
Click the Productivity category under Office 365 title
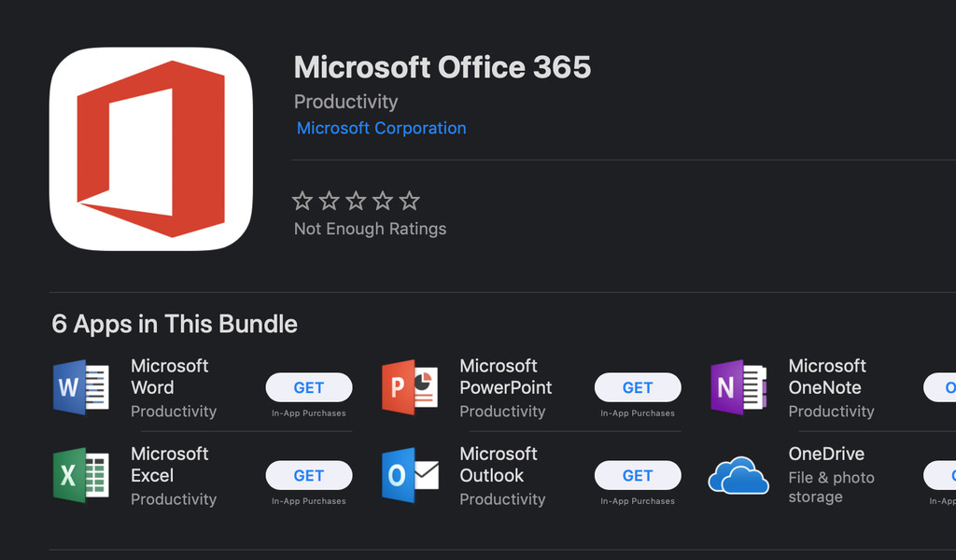click(x=345, y=102)
